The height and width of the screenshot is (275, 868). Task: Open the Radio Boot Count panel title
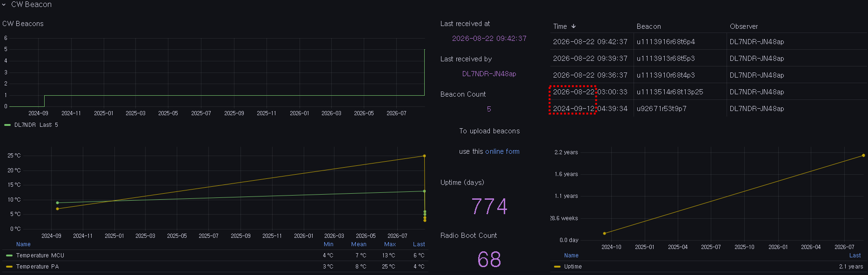pyautogui.click(x=468, y=236)
